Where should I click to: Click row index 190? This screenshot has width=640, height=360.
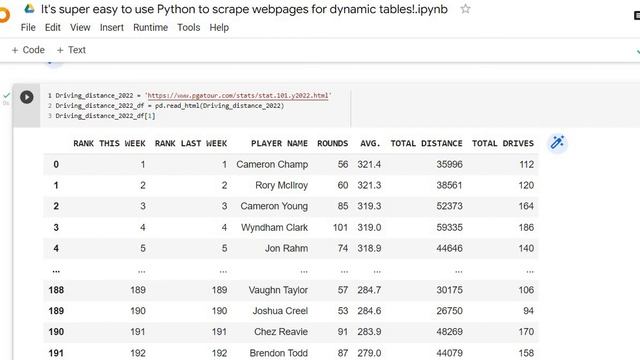coord(56,332)
